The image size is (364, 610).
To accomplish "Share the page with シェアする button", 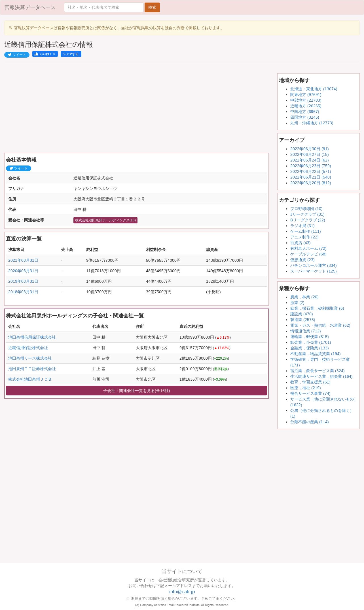I will (71, 54).
